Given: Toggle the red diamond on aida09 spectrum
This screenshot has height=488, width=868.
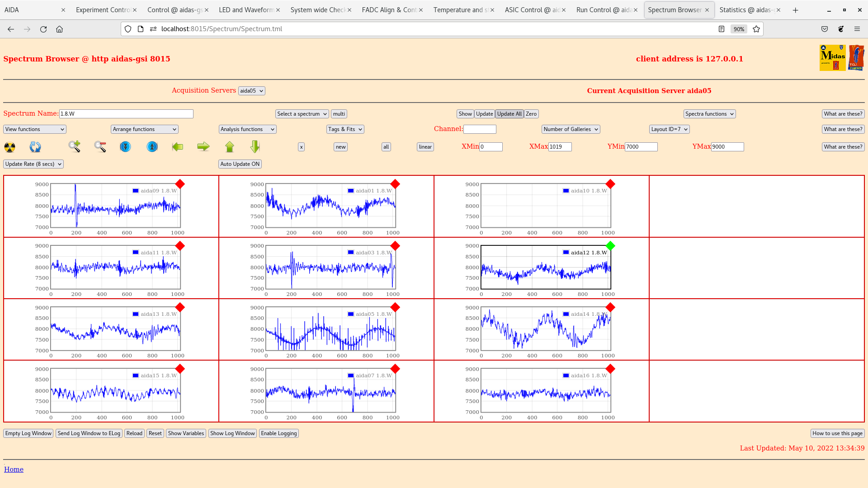Looking at the screenshot, I should [180, 184].
